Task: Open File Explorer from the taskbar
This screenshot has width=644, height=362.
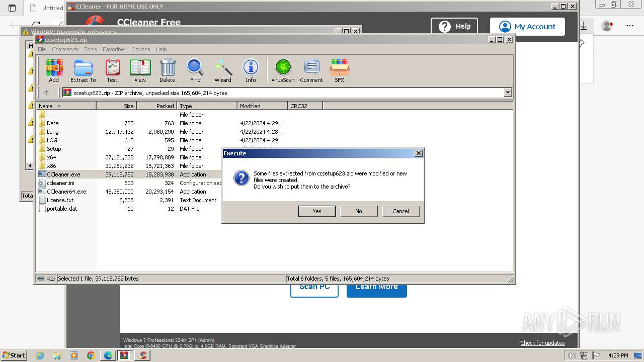Action: coord(57,355)
